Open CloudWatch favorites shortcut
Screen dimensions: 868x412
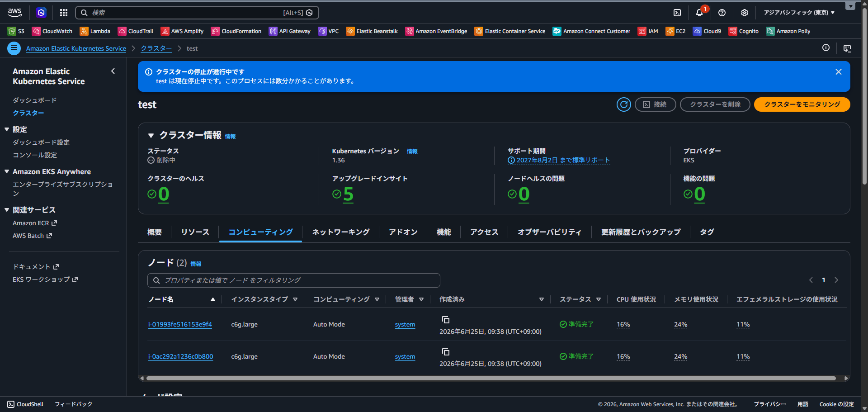tap(52, 31)
